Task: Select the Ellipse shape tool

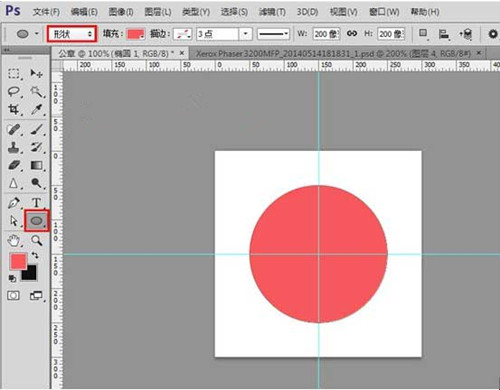Action: (36, 221)
